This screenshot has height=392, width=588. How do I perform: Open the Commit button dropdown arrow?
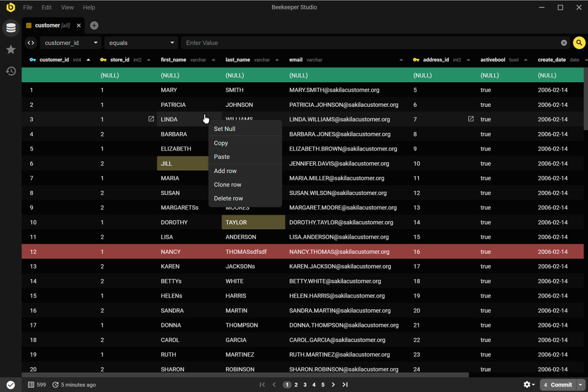click(x=581, y=384)
